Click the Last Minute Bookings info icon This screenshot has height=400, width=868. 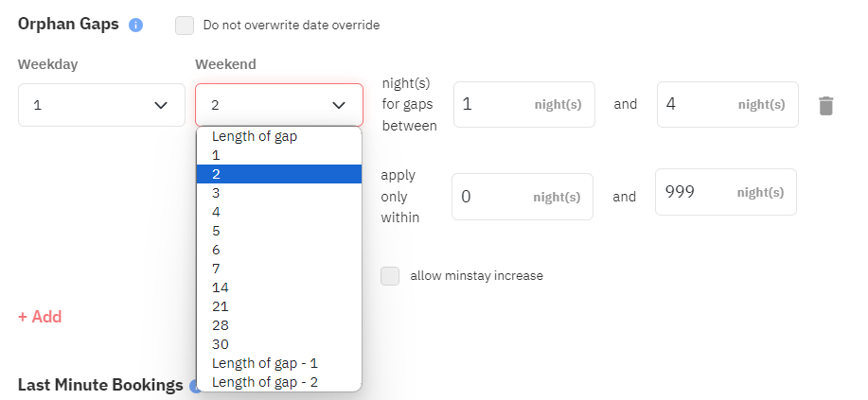pyautogui.click(x=194, y=386)
